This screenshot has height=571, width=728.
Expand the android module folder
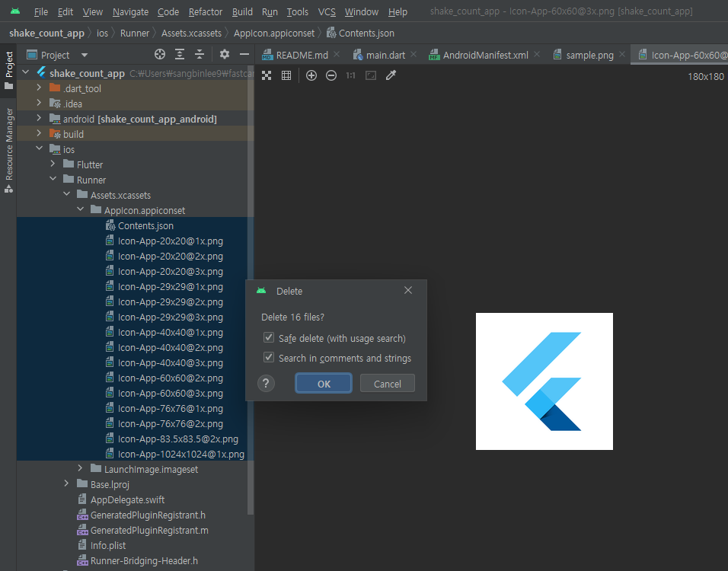tap(39, 118)
